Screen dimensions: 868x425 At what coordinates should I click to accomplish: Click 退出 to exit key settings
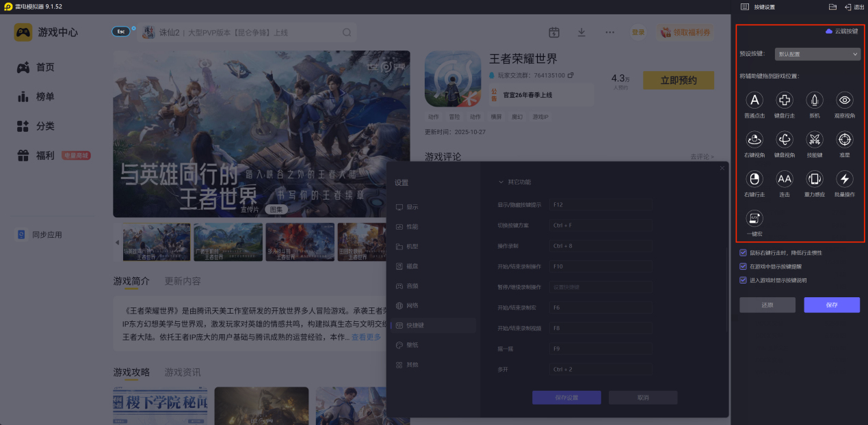coord(854,7)
